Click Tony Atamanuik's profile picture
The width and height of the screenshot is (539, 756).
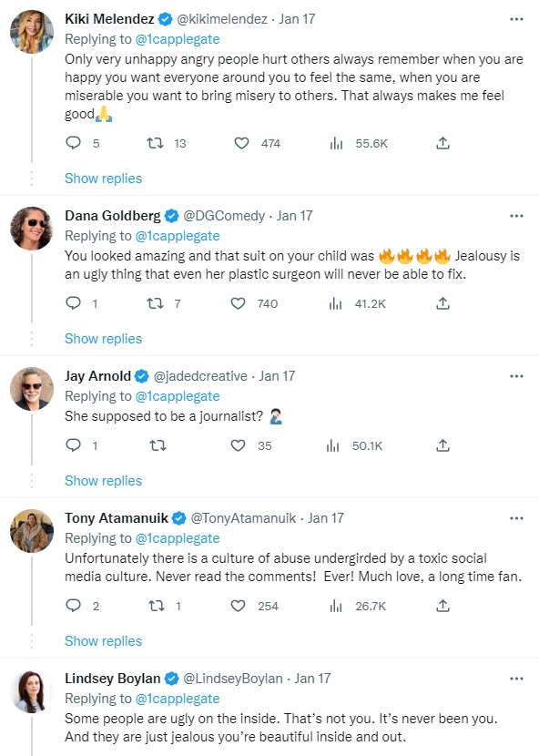click(31, 531)
